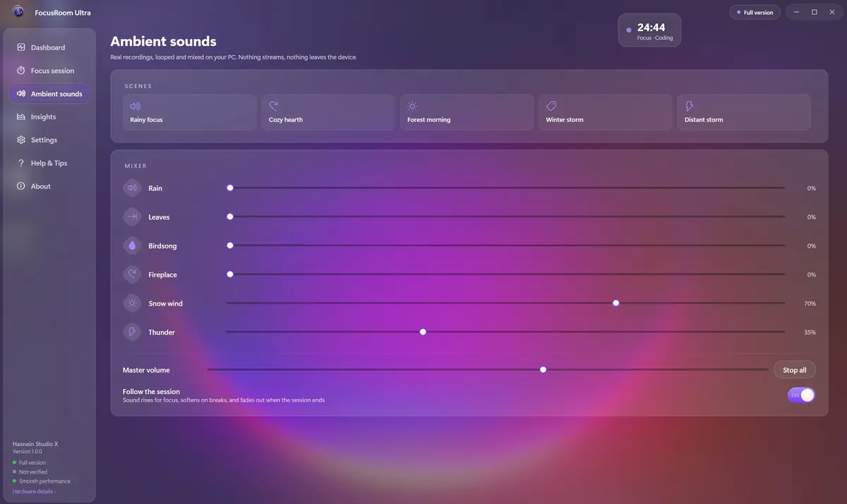Click the Birdsong volume slider handle
This screenshot has width=847, height=504.
pos(230,246)
